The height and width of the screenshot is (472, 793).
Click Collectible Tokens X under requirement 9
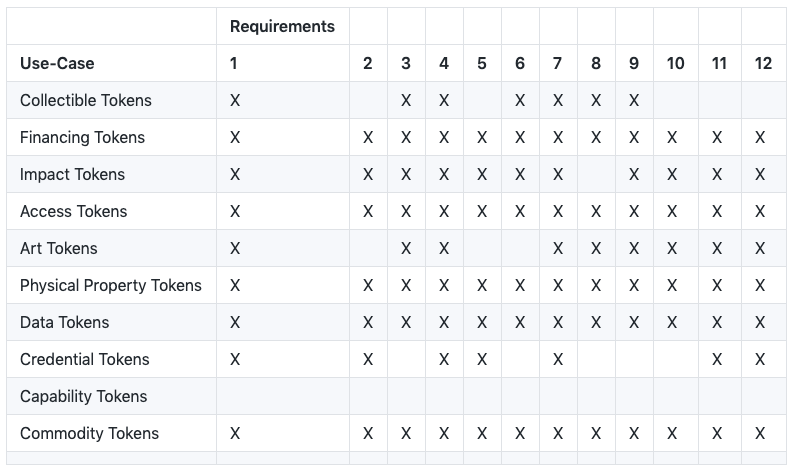click(x=634, y=100)
